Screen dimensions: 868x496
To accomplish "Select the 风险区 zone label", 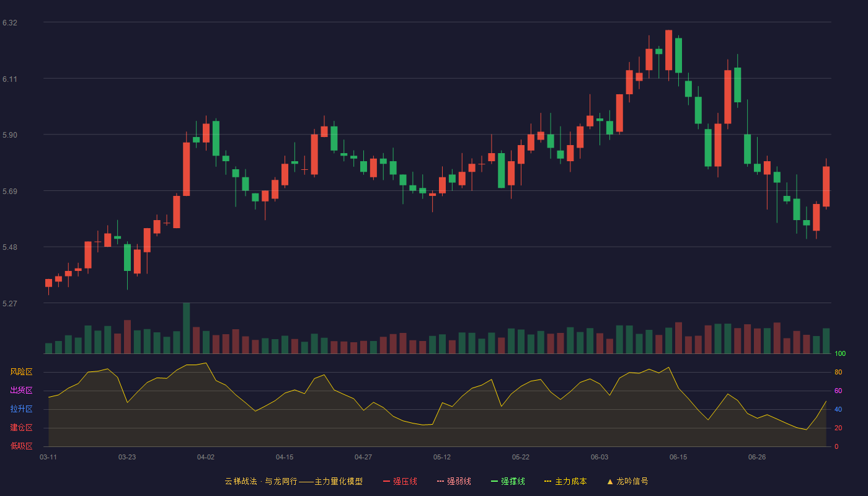I will 21,372.
